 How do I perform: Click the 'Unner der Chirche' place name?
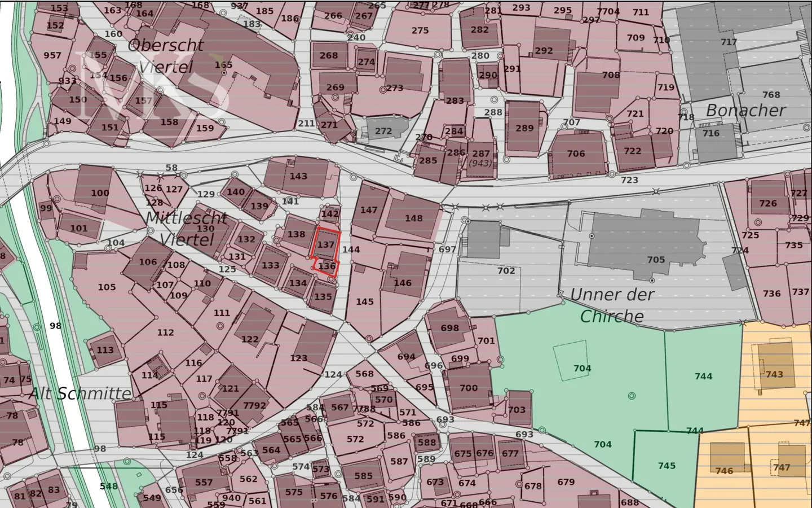612,305
